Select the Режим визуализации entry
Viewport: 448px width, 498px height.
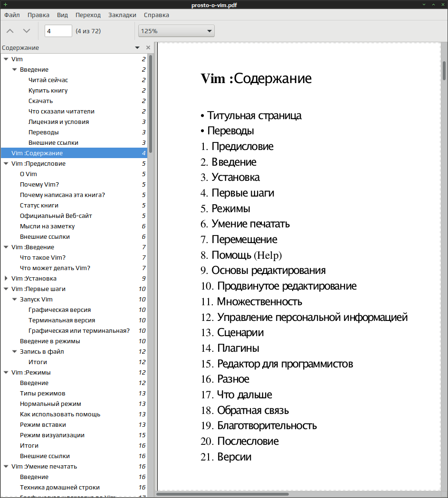click(52, 435)
